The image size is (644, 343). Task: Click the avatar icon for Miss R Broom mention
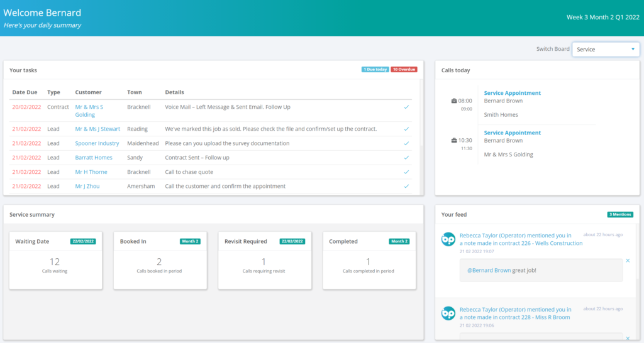pyautogui.click(x=448, y=313)
